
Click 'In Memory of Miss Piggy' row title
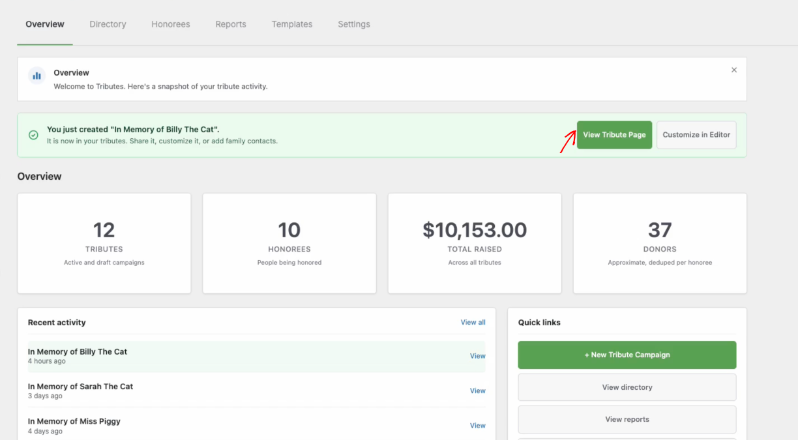pyautogui.click(x=74, y=421)
